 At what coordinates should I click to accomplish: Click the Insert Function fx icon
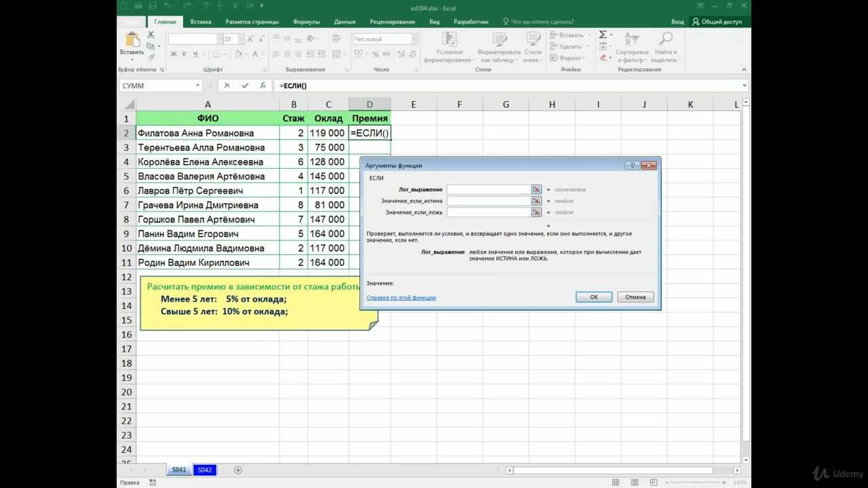click(262, 86)
